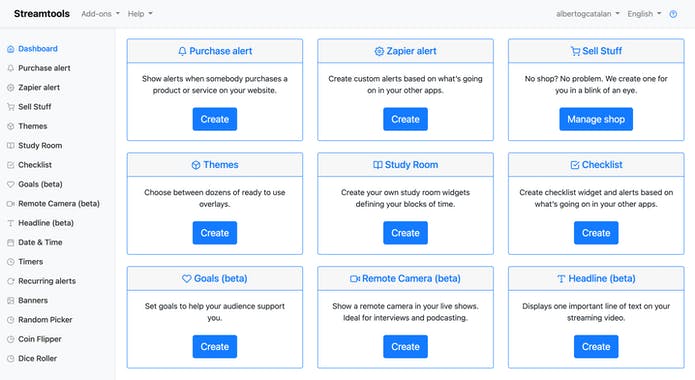
Task: Click the Zapier alert gear icon in sidebar
Action: tap(11, 88)
